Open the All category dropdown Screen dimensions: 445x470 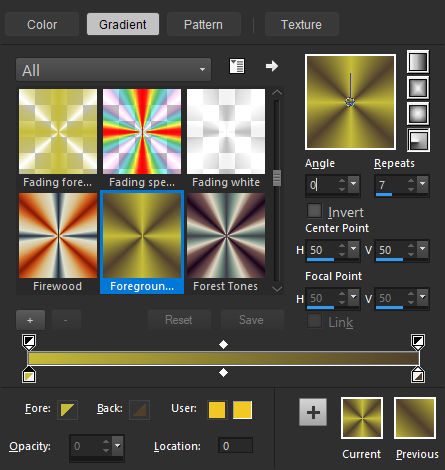coord(113,70)
